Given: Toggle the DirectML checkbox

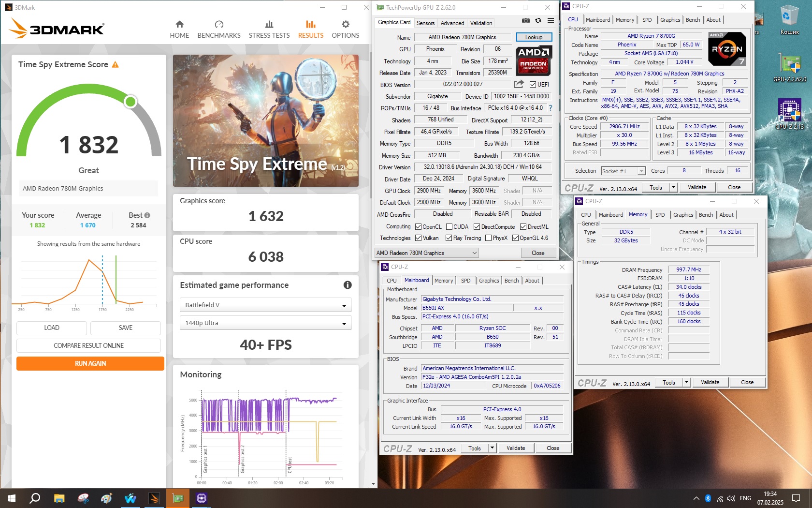Looking at the screenshot, I should [x=523, y=226].
